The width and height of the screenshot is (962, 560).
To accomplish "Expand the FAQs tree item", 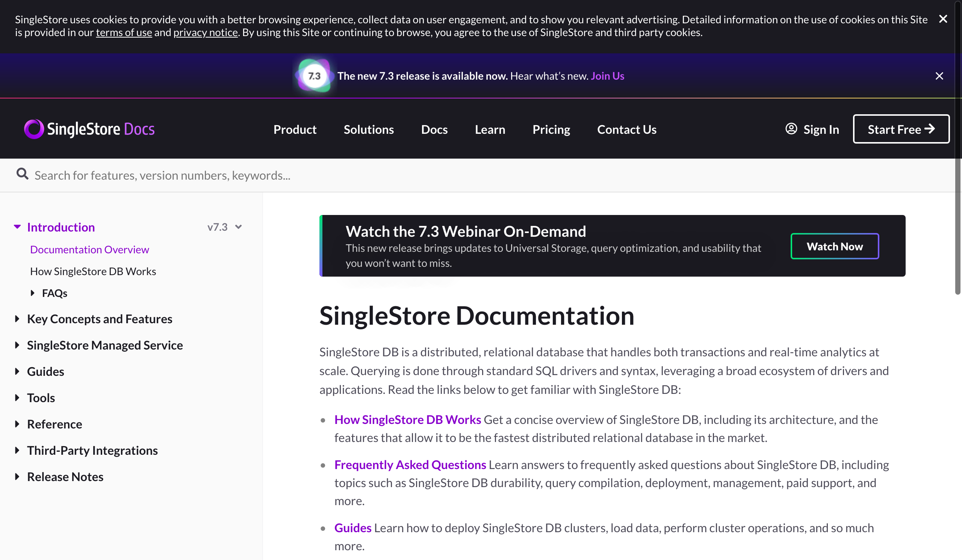I will [32, 293].
